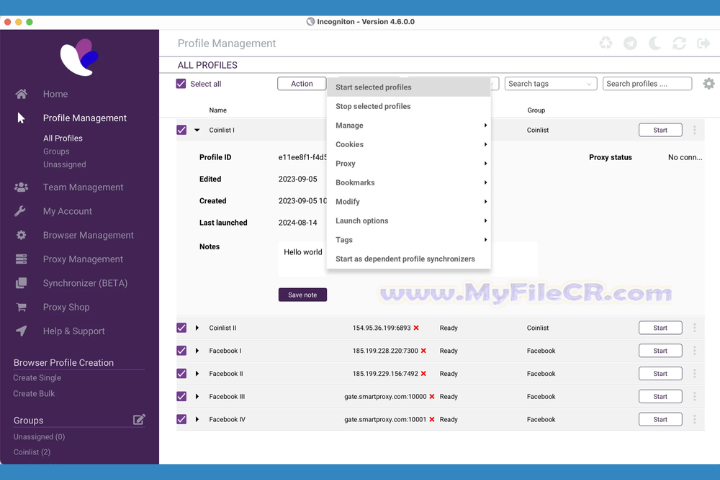
Task: Click the Team Management people icon
Action: [x=21, y=187]
